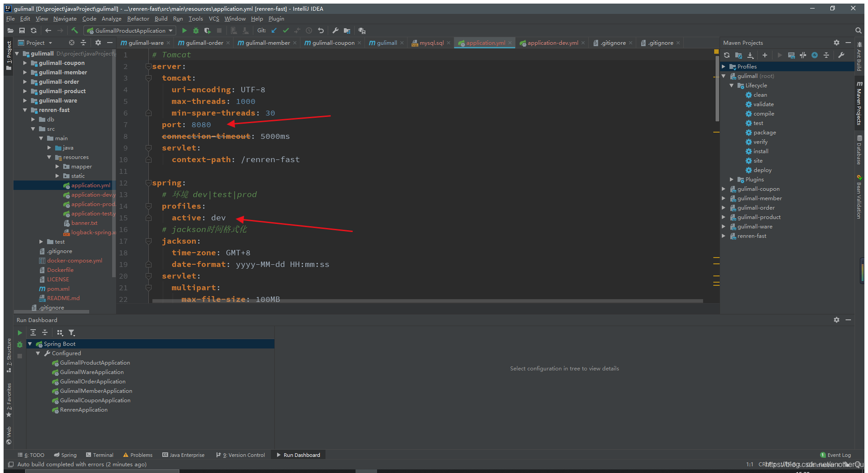Reimport all Maven projects
Image resolution: width=868 pixels, height=473 pixels.
tap(727, 55)
